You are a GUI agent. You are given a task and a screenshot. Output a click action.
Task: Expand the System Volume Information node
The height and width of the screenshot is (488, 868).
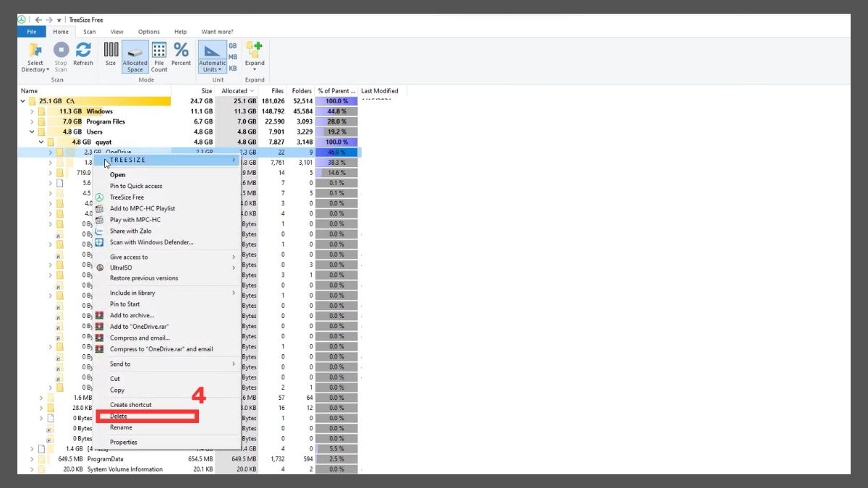click(x=32, y=469)
